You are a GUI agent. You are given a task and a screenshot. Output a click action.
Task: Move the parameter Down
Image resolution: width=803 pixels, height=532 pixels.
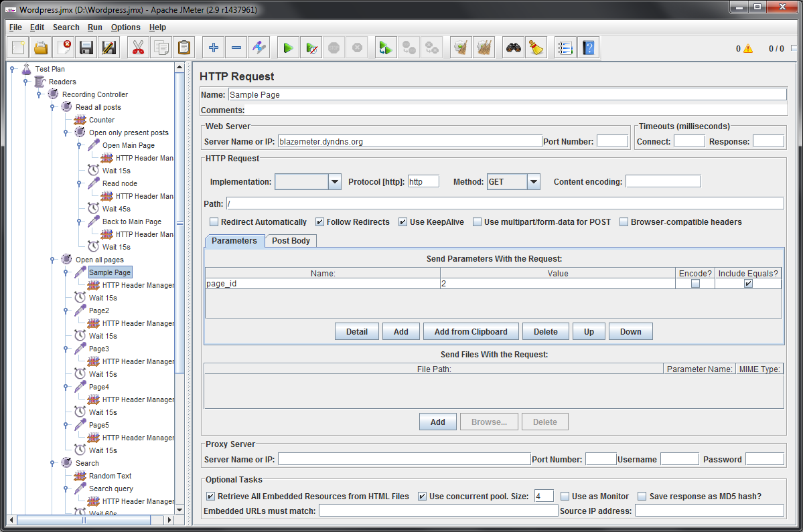click(x=630, y=331)
